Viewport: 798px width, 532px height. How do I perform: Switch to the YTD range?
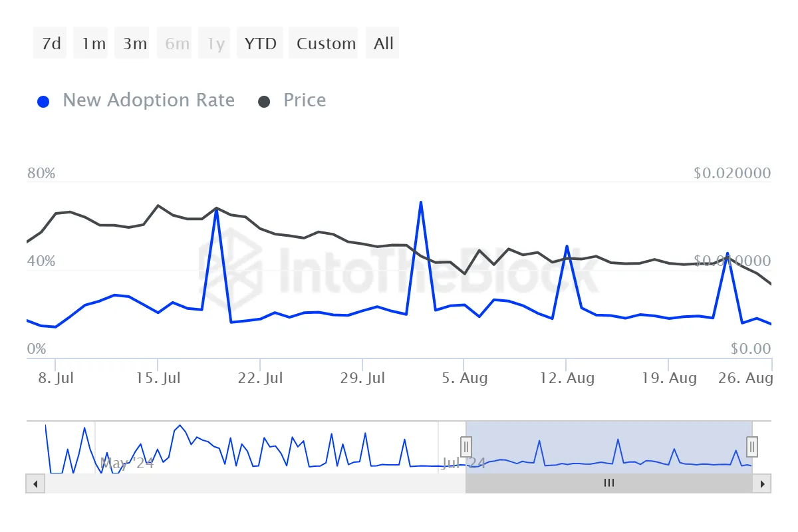[261, 44]
